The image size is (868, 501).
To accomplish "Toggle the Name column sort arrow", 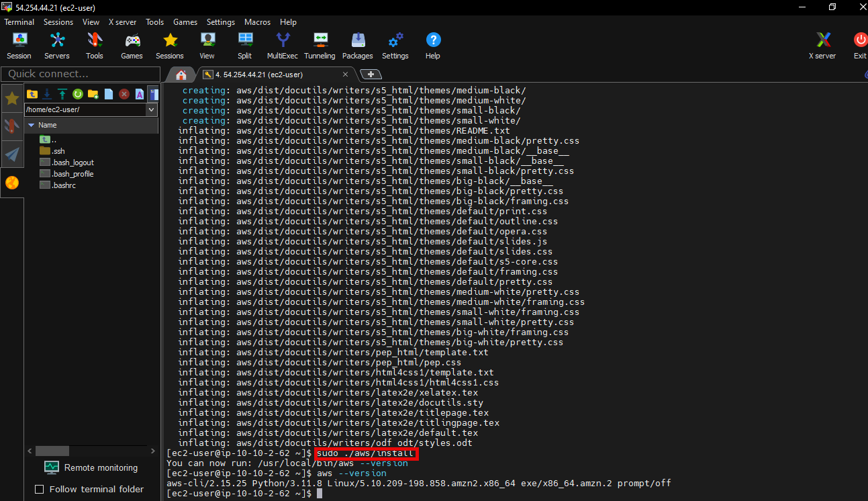I will click(x=31, y=125).
